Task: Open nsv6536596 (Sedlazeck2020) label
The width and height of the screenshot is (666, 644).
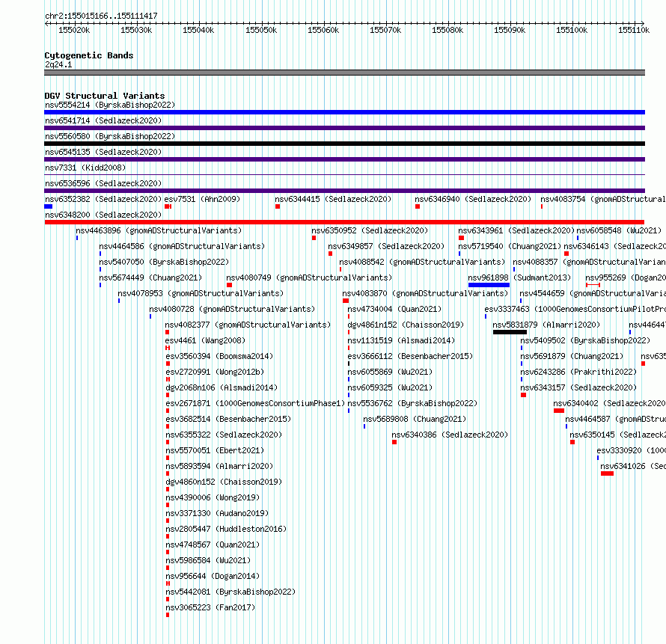Action: tap(103, 183)
